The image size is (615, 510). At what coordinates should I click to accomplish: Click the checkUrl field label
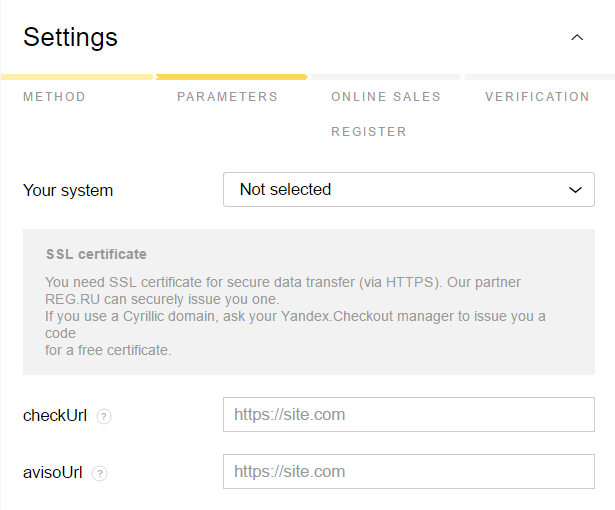click(55, 416)
